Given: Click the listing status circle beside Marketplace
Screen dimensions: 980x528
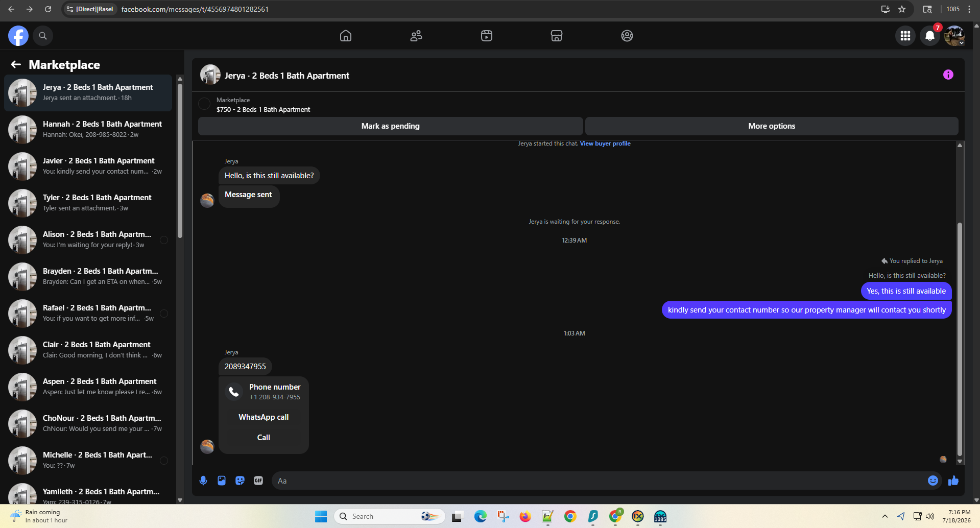Looking at the screenshot, I should pos(204,104).
